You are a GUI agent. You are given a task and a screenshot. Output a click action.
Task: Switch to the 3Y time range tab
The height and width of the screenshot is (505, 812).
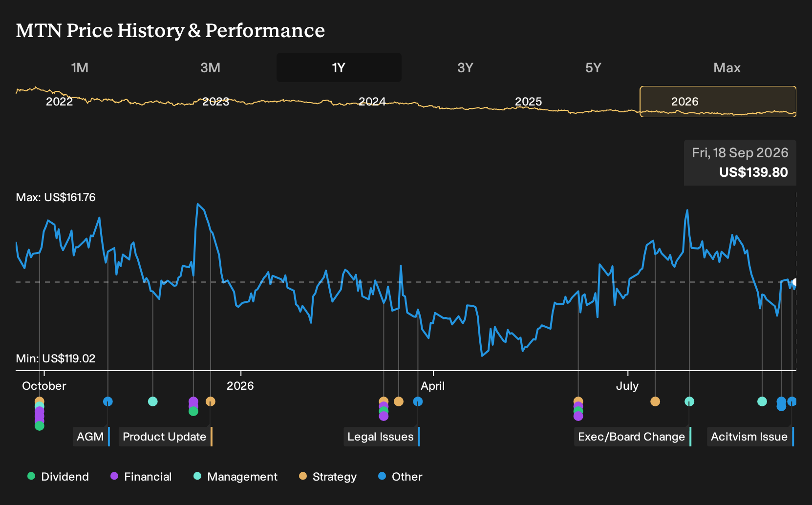465,67
